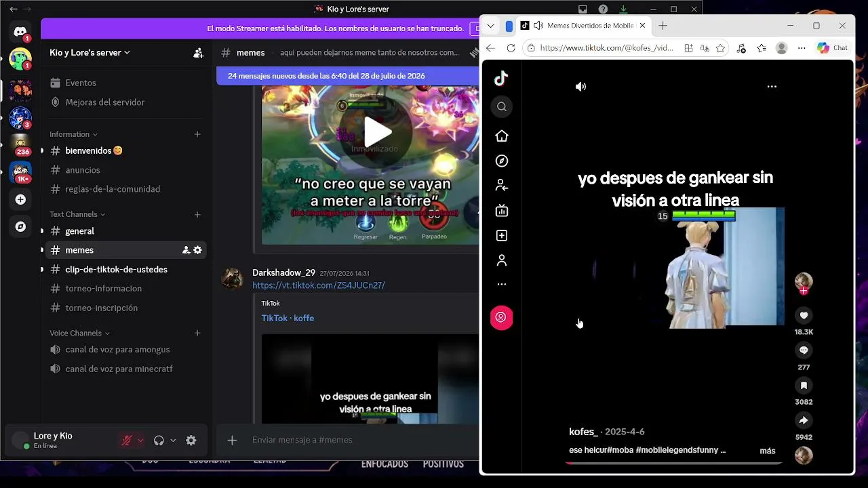Mute the browser tab audio
This screenshot has height=488, width=868.
point(538,26)
